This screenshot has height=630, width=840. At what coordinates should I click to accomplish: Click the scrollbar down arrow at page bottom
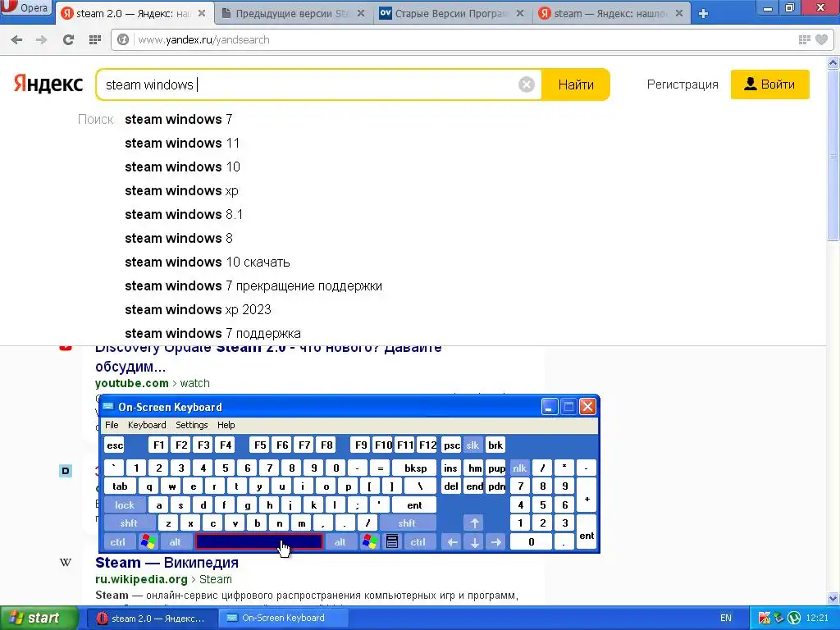[833, 598]
